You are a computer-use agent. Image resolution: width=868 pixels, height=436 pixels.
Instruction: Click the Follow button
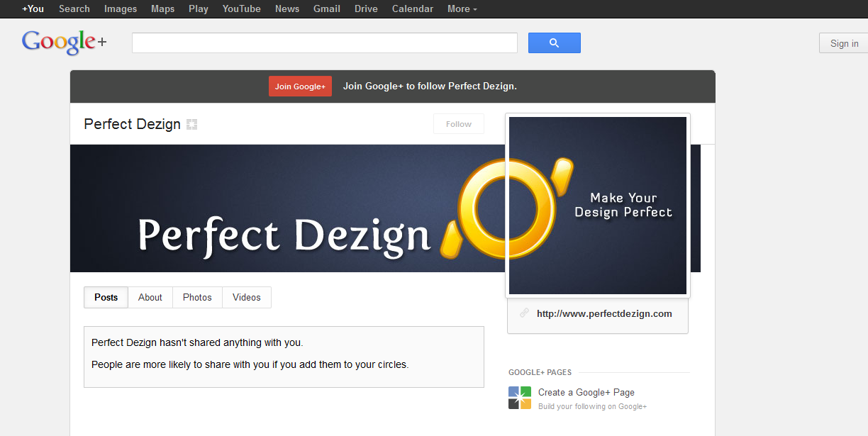(459, 124)
